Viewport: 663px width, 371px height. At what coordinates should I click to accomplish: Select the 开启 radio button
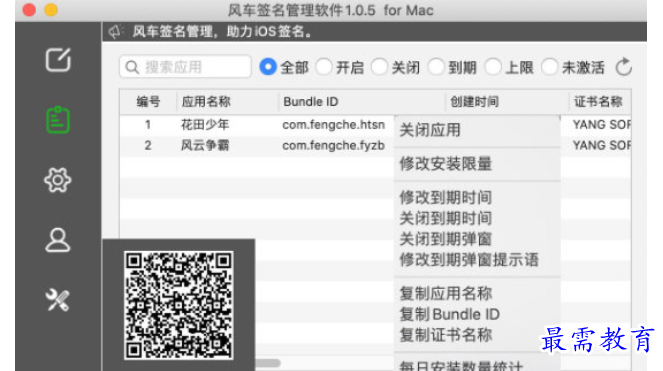pos(324,67)
